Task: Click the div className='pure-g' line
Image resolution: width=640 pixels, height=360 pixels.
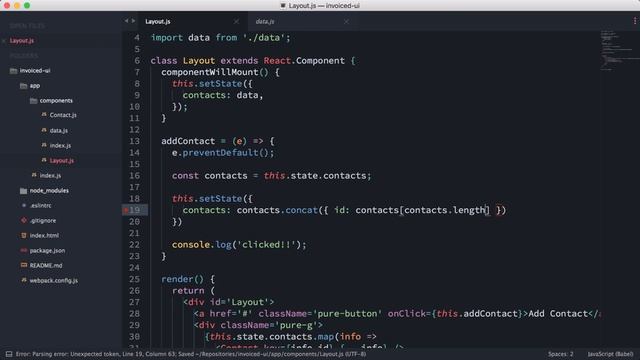Action: coord(258,325)
